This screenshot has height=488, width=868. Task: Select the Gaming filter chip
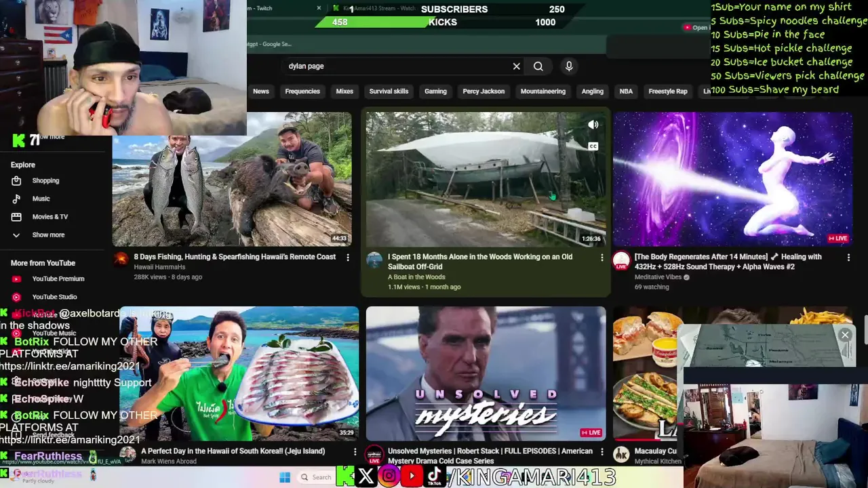tap(435, 91)
